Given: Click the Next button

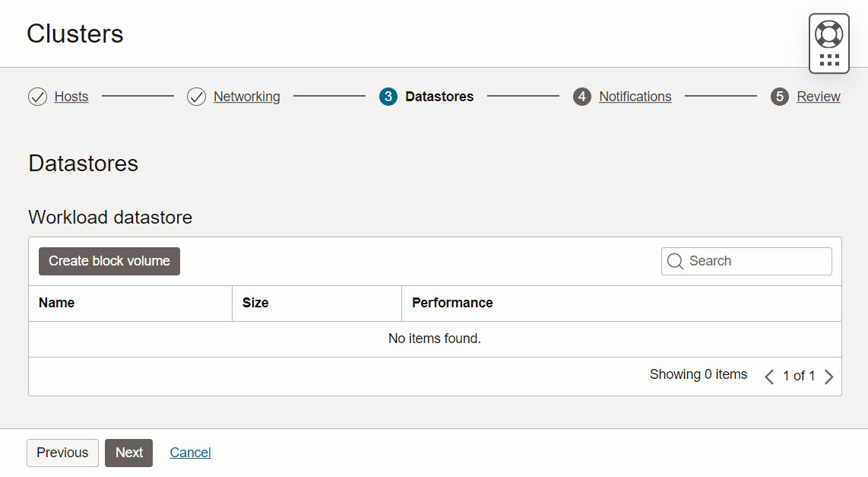Looking at the screenshot, I should coord(128,453).
